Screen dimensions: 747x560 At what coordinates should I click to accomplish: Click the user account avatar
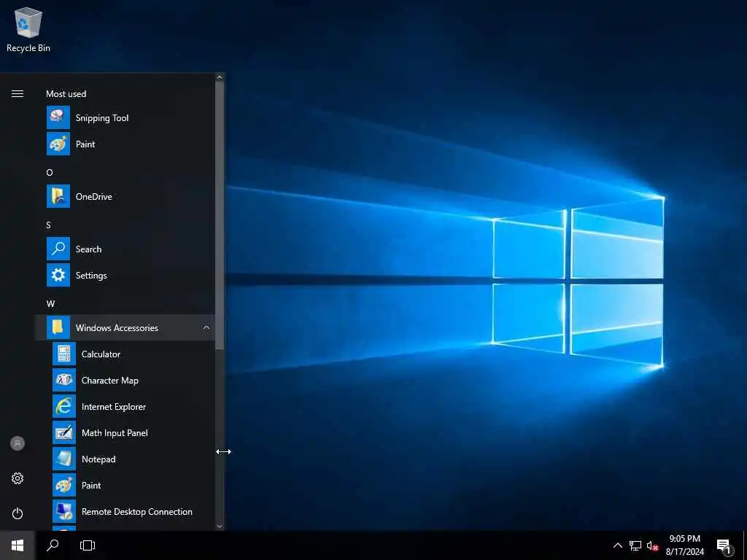tap(18, 443)
